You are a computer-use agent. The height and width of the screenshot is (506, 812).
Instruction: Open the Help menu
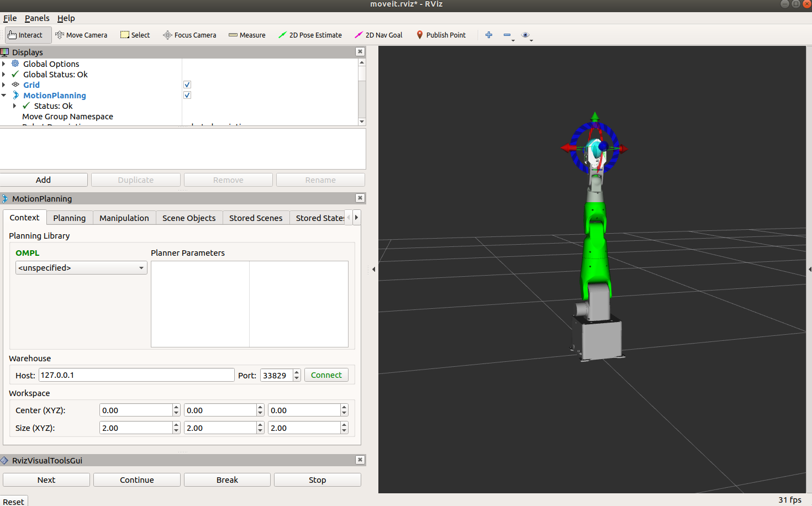tap(66, 18)
